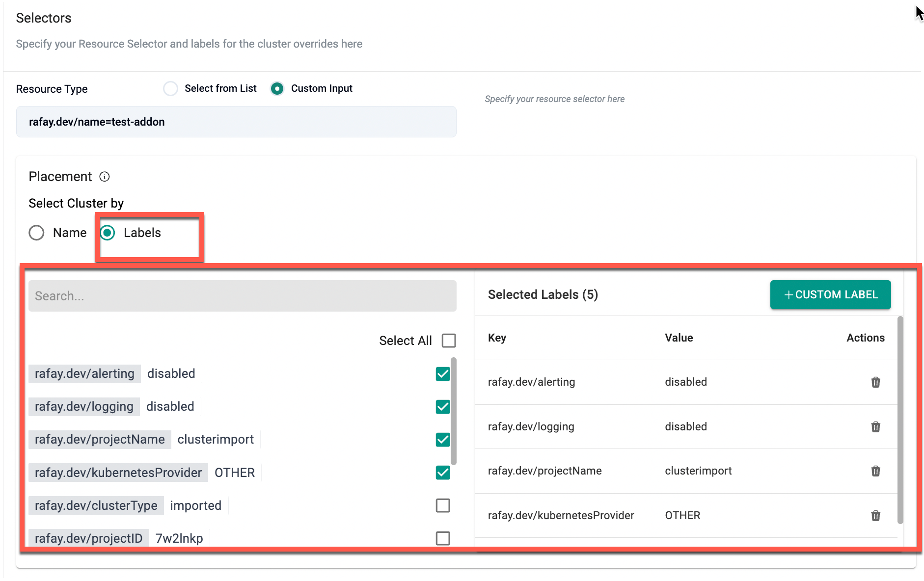Select cluster by Name radio button

pos(37,233)
